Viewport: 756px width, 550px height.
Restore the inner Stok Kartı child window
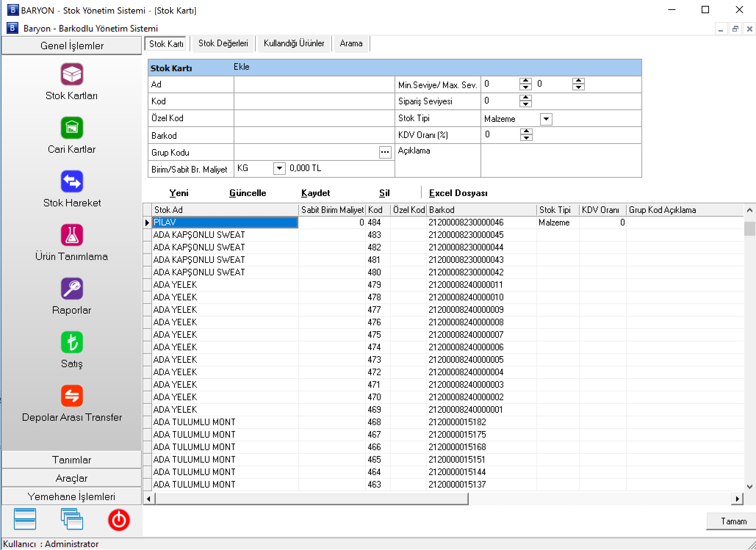pyautogui.click(x=735, y=29)
